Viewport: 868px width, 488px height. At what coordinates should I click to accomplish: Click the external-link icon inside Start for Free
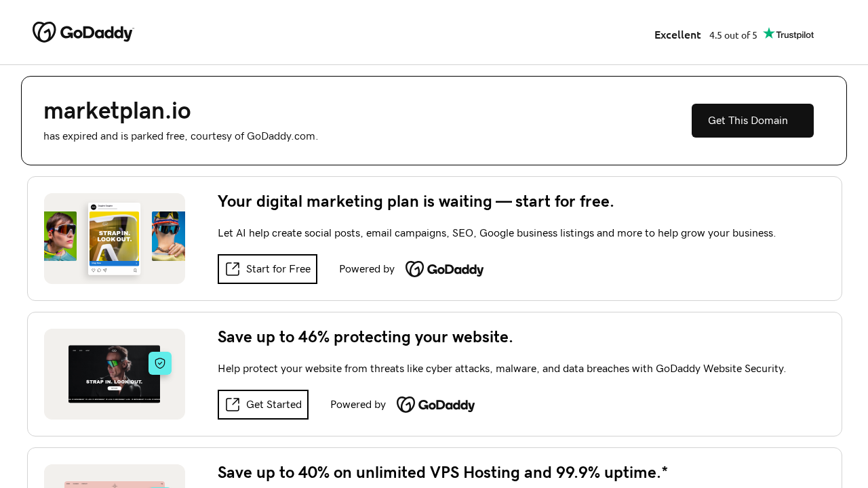pos(232,268)
